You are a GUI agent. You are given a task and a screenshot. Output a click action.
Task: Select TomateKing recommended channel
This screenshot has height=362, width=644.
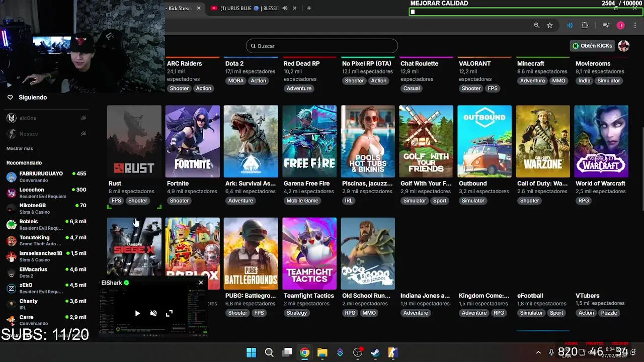click(x=46, y=240)
